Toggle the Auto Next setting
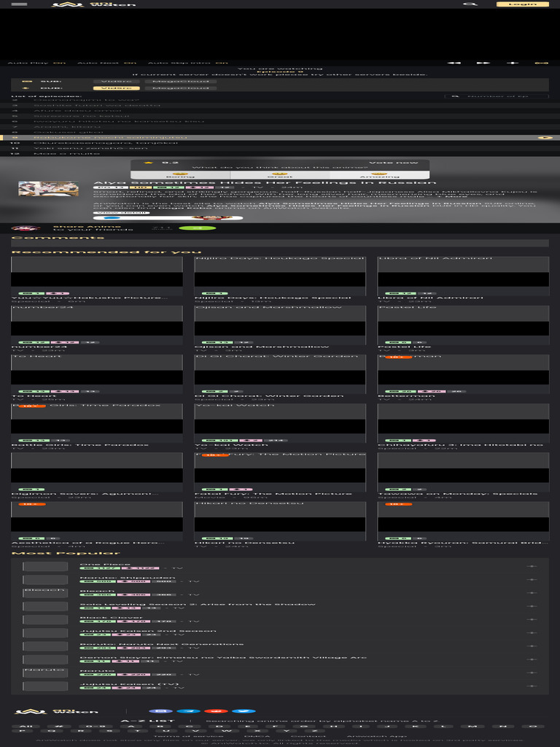Image resolution: width=560 pixels, height=747 pixels. coord(129,63)
